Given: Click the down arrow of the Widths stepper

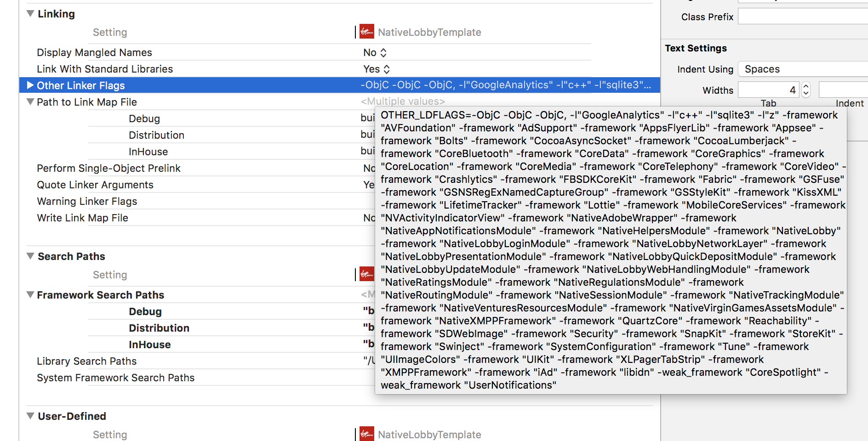Looking at the screenshot, I should (x=806, y=93).
